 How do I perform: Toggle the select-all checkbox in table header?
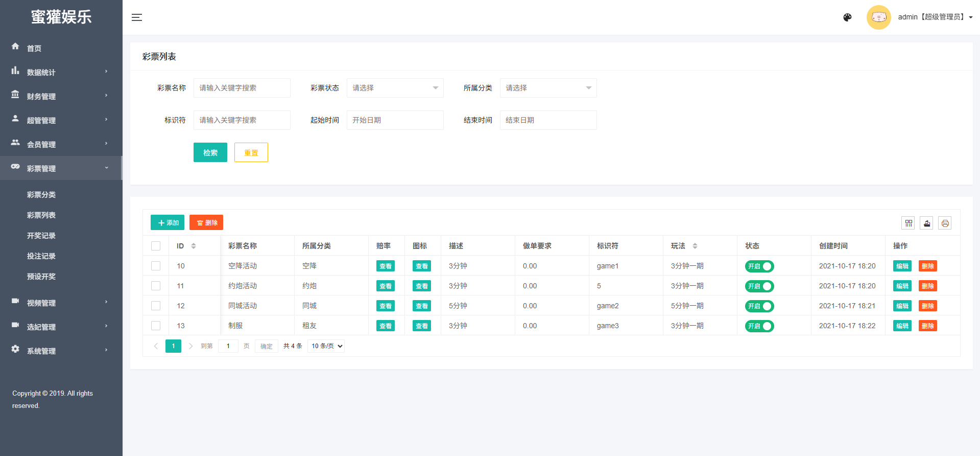[156, 246]
